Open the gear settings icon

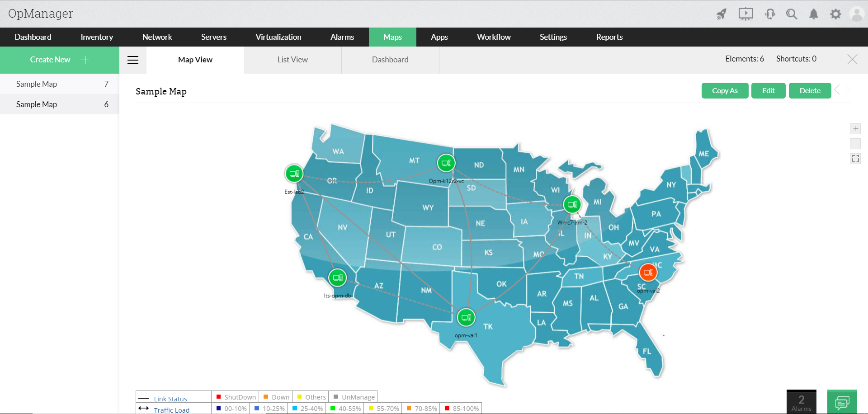tap(835, 14)
